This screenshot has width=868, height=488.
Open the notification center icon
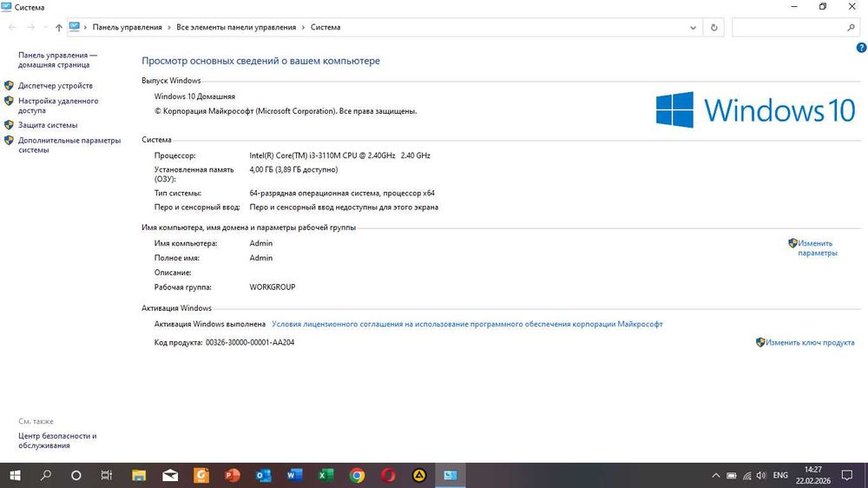pos(847,475)
